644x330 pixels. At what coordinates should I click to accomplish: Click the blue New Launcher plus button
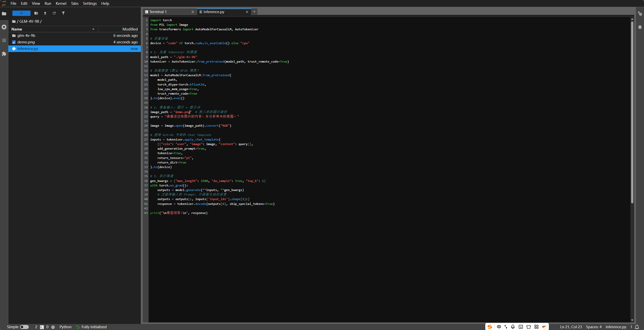21,13
